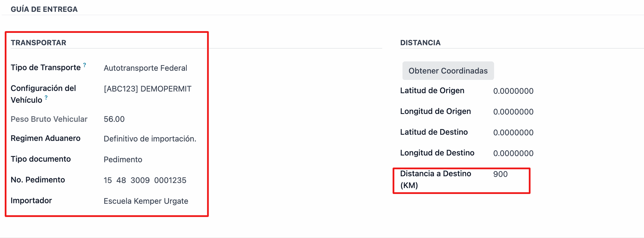Click the help icon beside Configuración del Vehículo
644x238 pixels.
(46, 98)
